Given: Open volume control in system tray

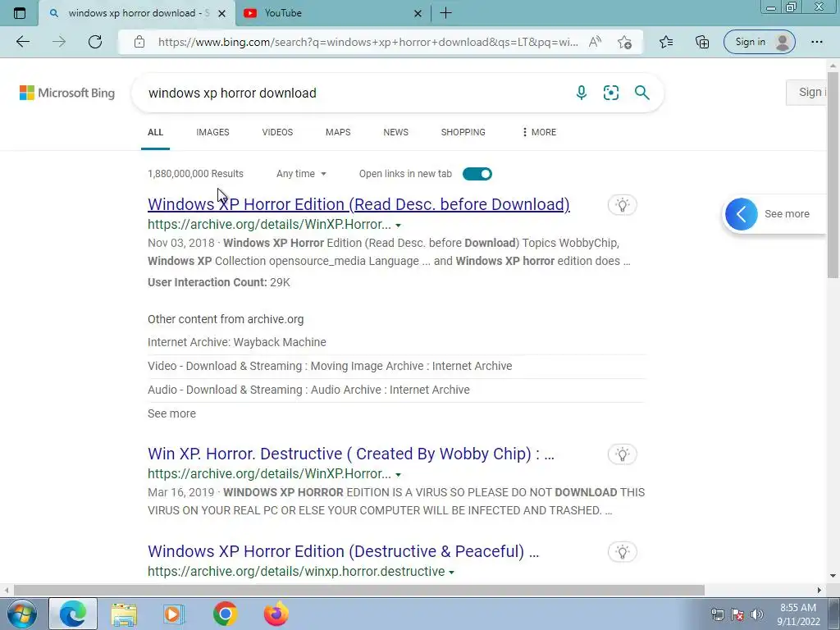Looking at the screenshot, I should tap(757, 614).
